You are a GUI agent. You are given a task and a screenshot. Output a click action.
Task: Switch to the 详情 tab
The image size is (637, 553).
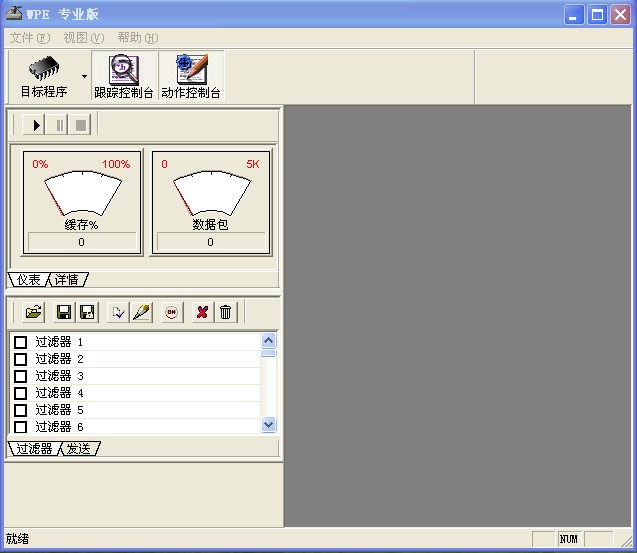click(67, 280)
